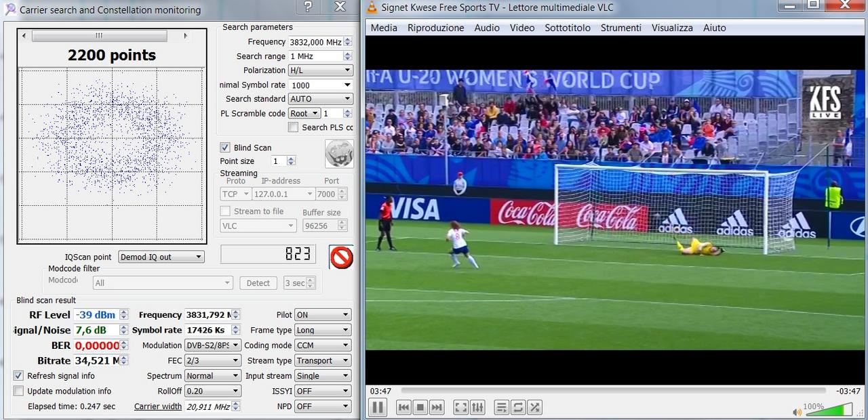Open the VLC Media menu
The height and width of the screenshot is (420, 868).
tap(384, 28)
